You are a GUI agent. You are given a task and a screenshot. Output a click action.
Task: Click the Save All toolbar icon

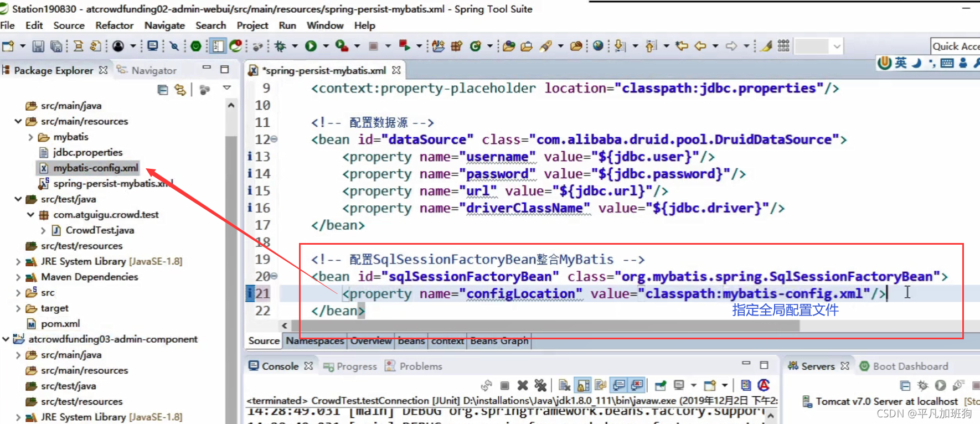tap(56, 46)
